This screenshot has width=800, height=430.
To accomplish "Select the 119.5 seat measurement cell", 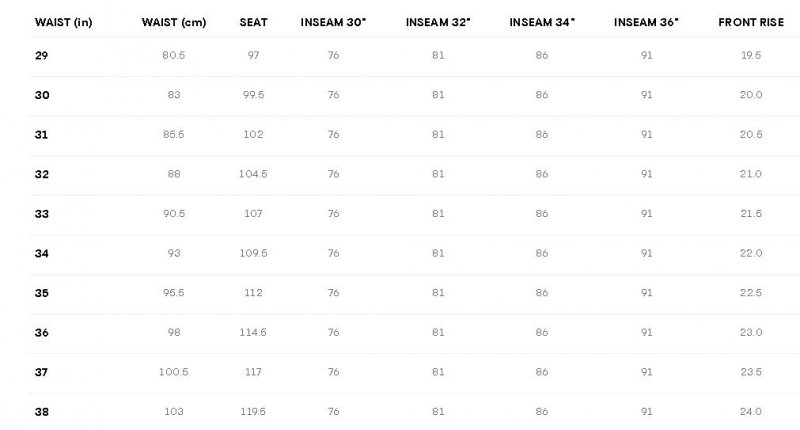I will pos(253,411).
